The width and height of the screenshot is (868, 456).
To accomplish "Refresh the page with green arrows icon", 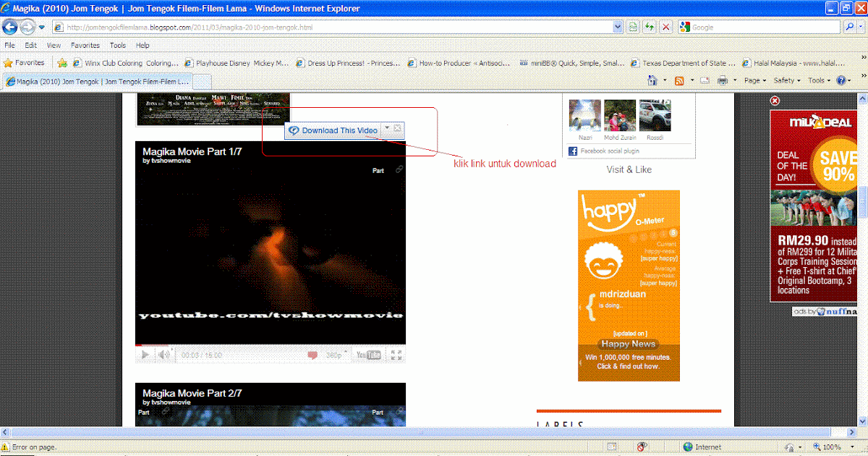I will point(650,27).
